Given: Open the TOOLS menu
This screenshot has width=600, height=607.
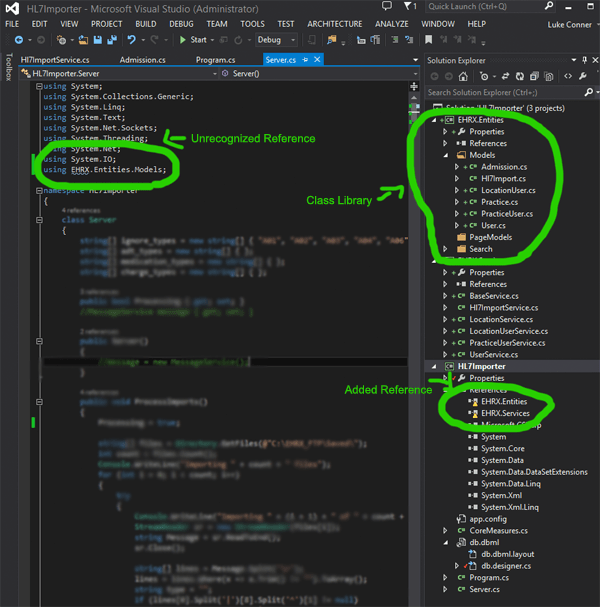Looking at the screenshot, I should coord(252,24).
